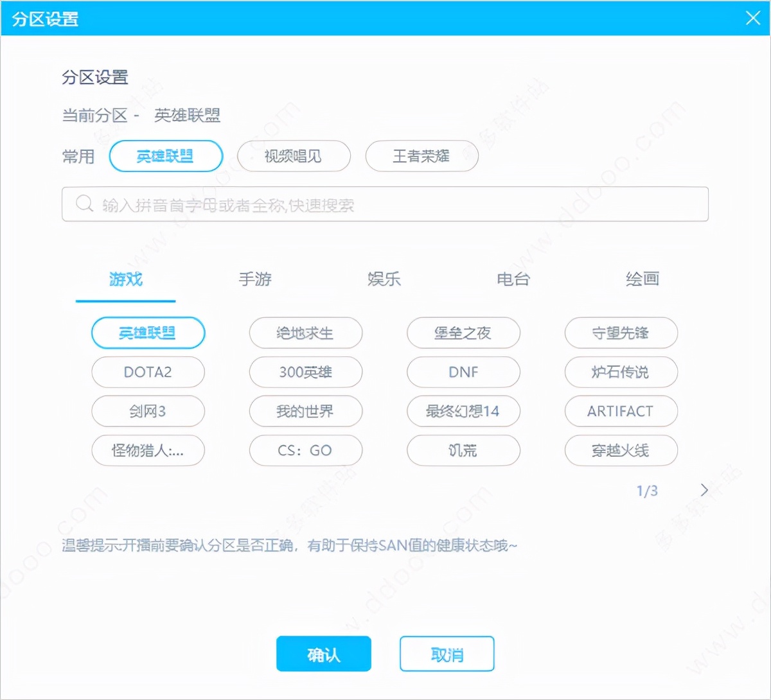Open the 电台 category tab
The height and width of the screenshot is (700, 771).
tap(513, 280)
